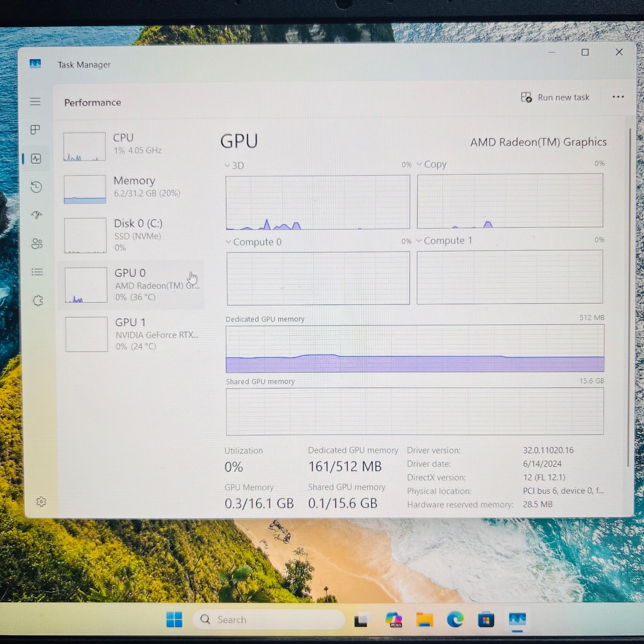644x644 pixels.
Task: Select the Performance sidebar icon
Action: click(36, 159)
